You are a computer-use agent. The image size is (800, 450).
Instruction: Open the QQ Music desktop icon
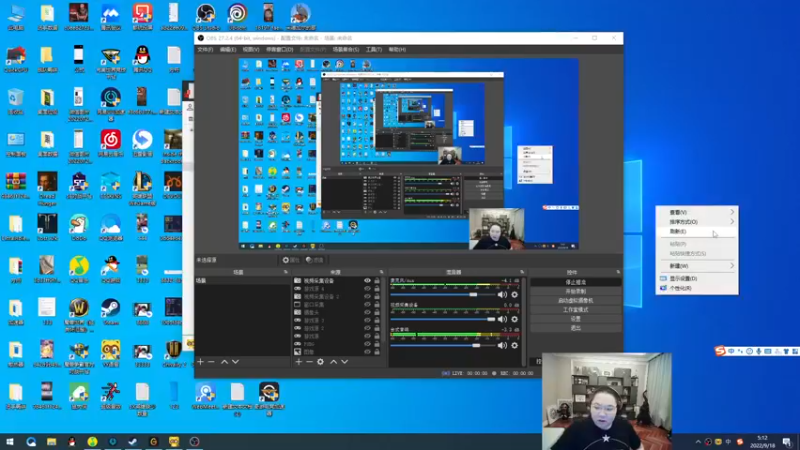(79, 269)
